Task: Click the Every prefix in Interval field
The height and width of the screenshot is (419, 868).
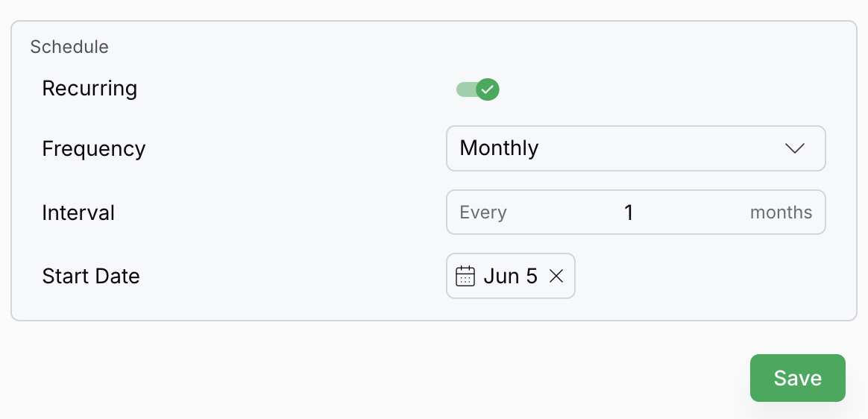Action: (x=482, y=212)
